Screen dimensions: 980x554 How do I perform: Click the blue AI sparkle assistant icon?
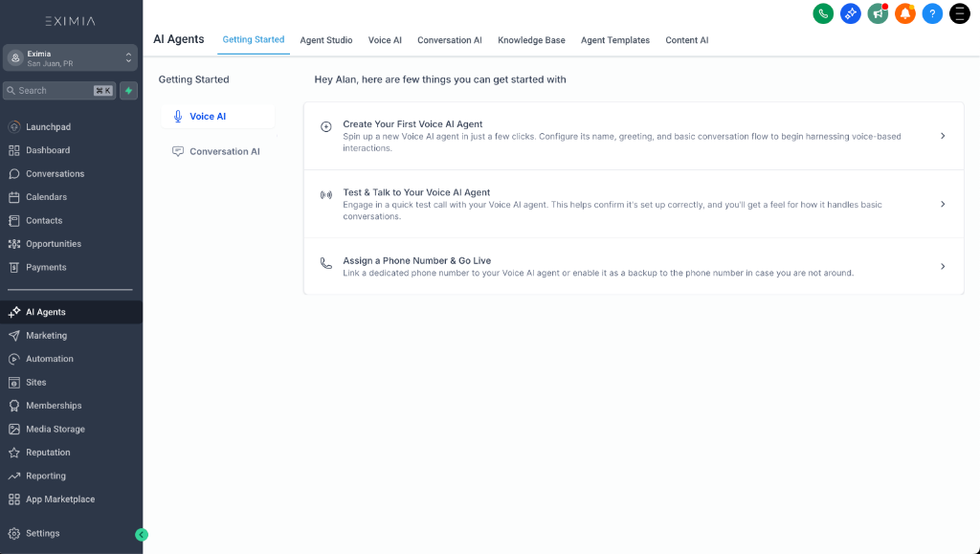tap(850, 13)
